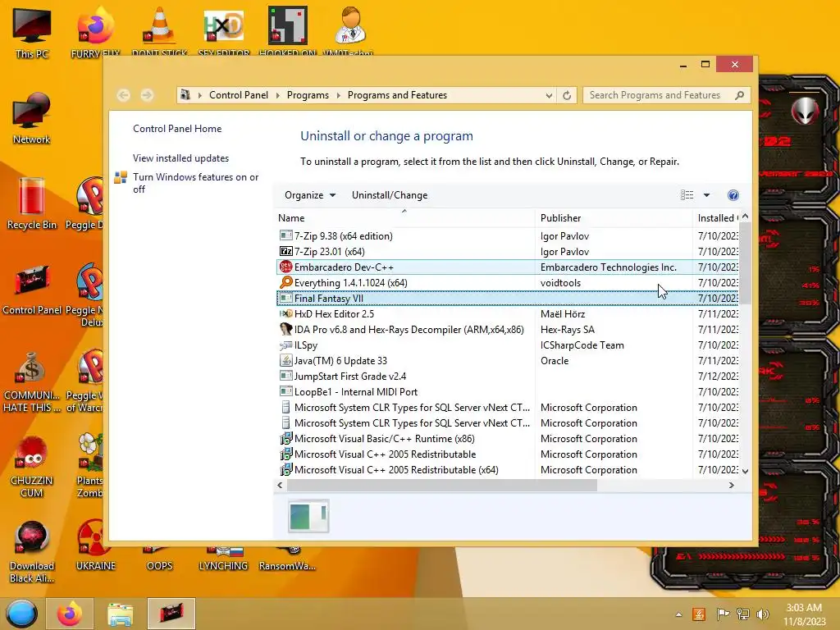The image size is (840, 630).
Task: Open the UKRAINE desktop shortcut
Action: tap(95, 546)
